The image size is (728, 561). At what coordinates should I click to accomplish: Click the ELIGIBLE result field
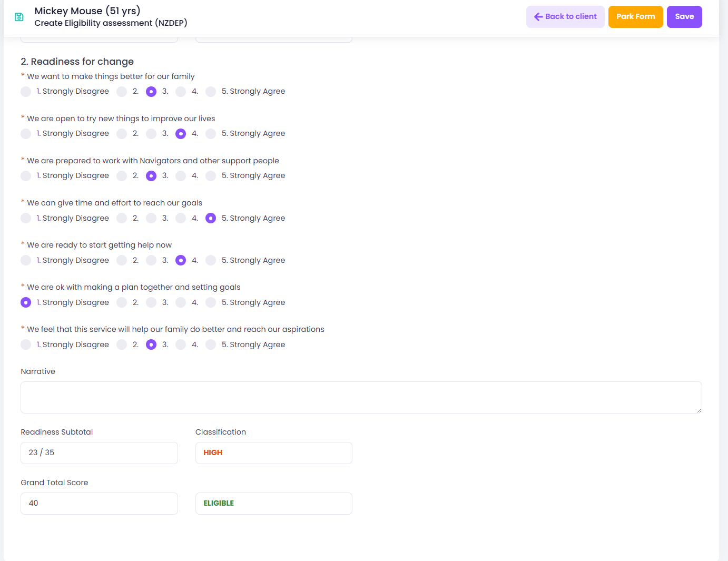pyautogui.click(x=274, y=504)
